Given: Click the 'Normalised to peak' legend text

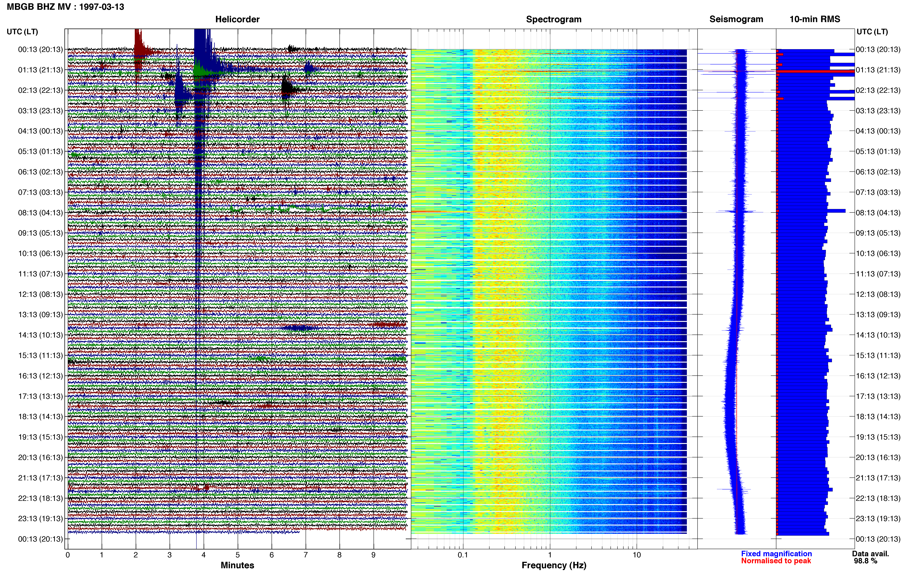Looking at the screenshot, I should coord(776,561).
